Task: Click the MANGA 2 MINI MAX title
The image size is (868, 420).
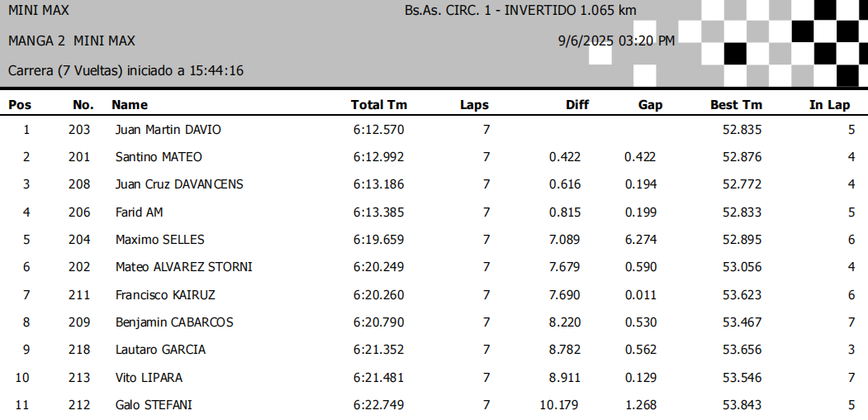Action: [72, 41]
